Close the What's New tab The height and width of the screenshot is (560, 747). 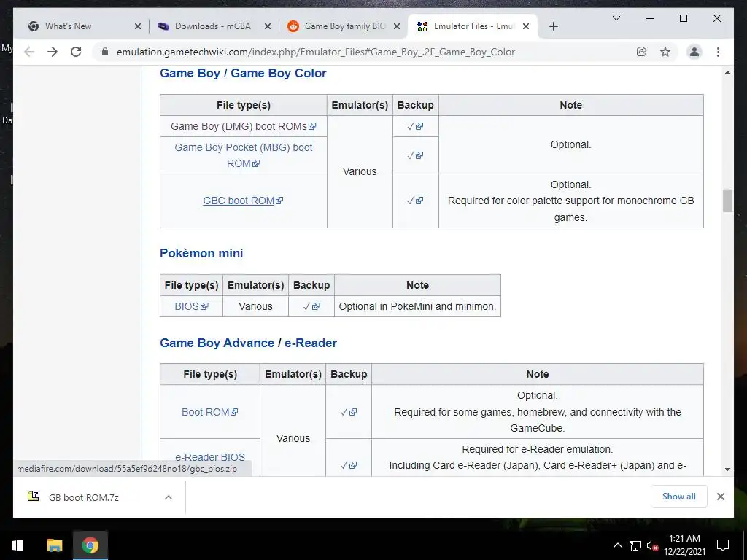[138, 26]
